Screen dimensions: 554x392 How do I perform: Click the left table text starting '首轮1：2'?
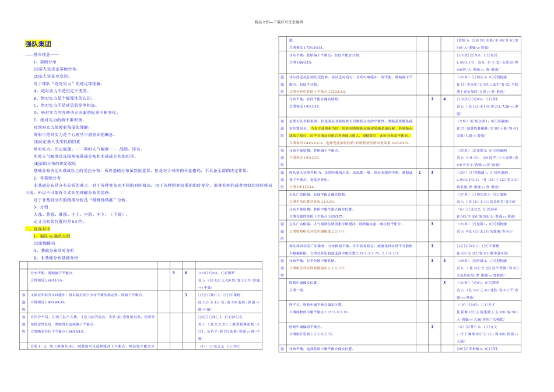(93, 346)
